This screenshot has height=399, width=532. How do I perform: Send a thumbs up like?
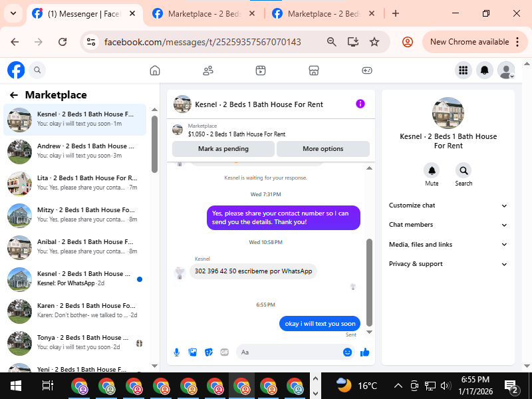coord(364,352)
